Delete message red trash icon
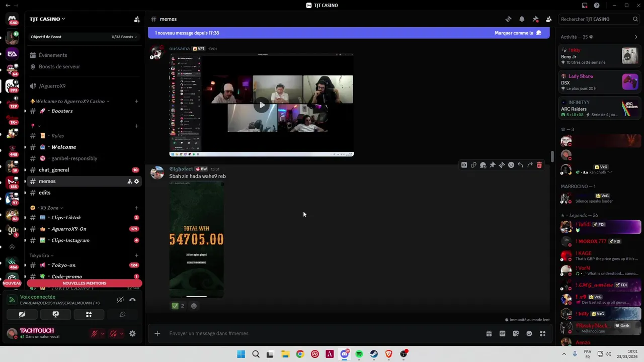Viewport: 644px width, 362px height. point(539,165)
